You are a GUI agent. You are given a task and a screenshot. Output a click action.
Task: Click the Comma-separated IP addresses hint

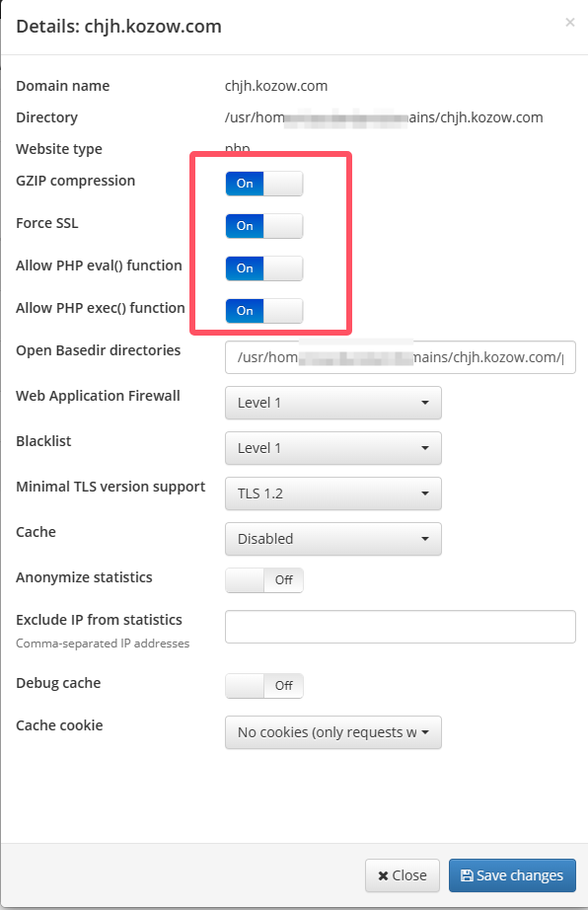pyautogui.click(x=103, y=644)
